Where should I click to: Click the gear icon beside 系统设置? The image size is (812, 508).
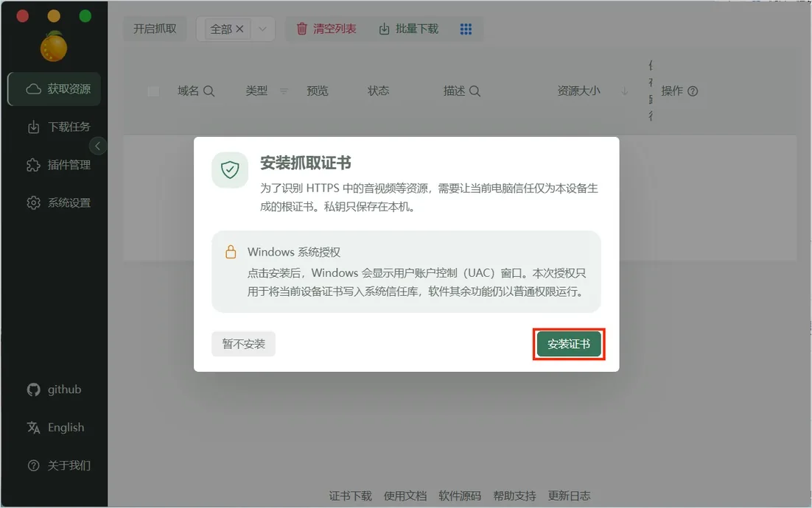click(33, 202)
